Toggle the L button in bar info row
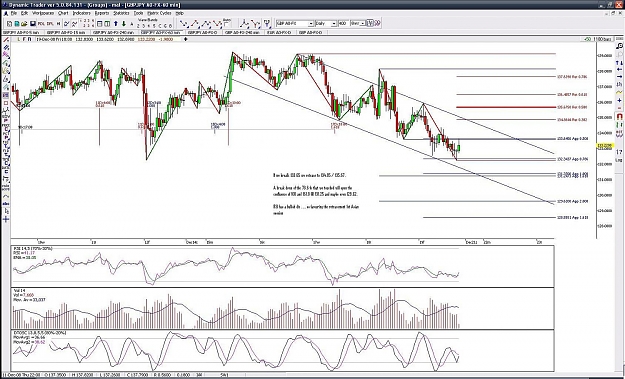 pyautogui.click(x=19, y=39)
